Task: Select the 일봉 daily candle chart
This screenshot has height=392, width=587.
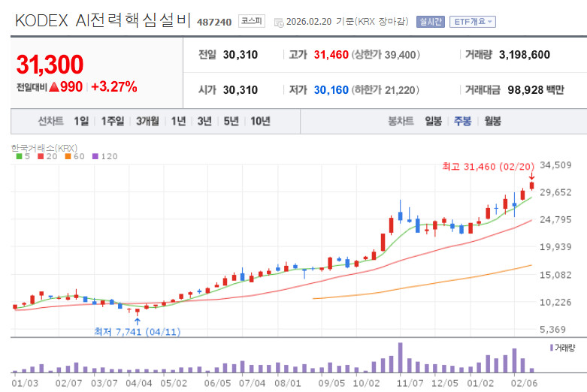Action: pyautogui.click(x=433, y=121)
